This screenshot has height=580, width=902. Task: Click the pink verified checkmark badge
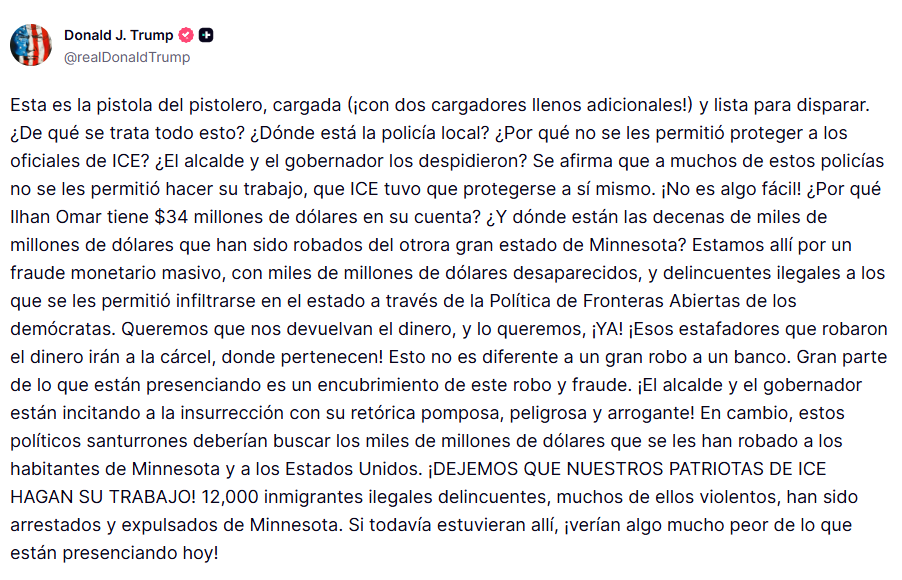point(186,35)
